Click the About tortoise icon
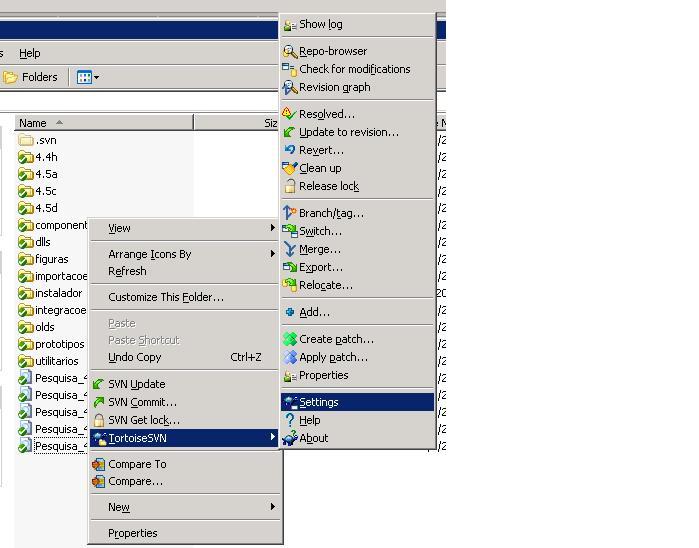The image size is (699, 548). point(290,438)
